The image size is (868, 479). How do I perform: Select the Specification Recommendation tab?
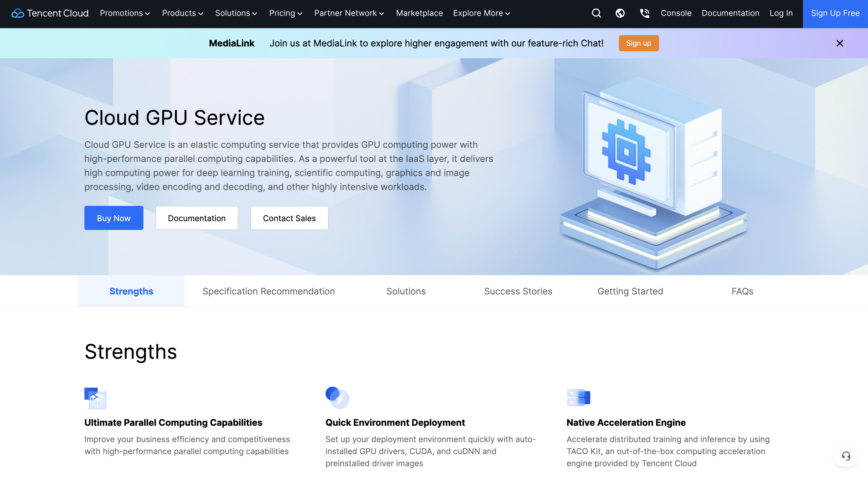point(268,291)
